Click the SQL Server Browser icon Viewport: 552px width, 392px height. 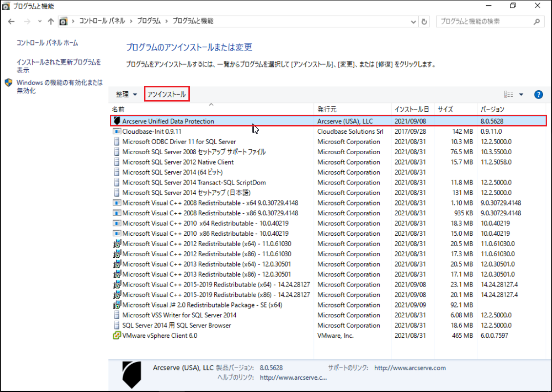pyautogui.click(x=117, y=326)
